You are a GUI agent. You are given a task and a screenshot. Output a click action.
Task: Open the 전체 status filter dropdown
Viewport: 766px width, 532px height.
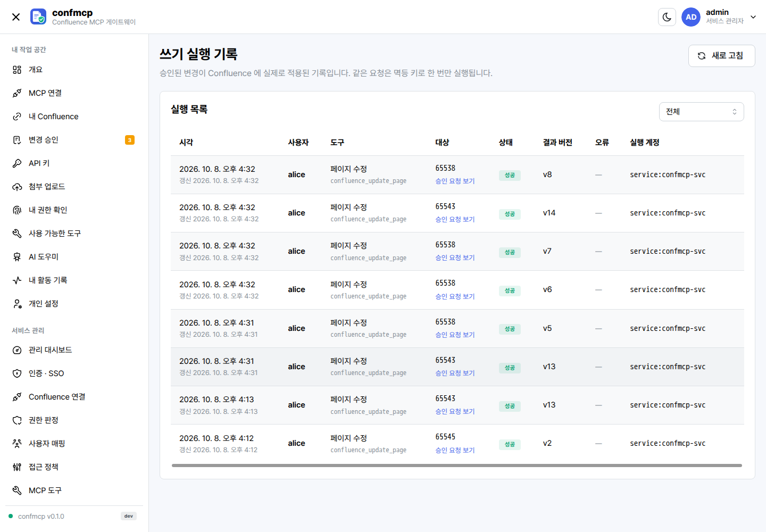(x=701, y=112)
